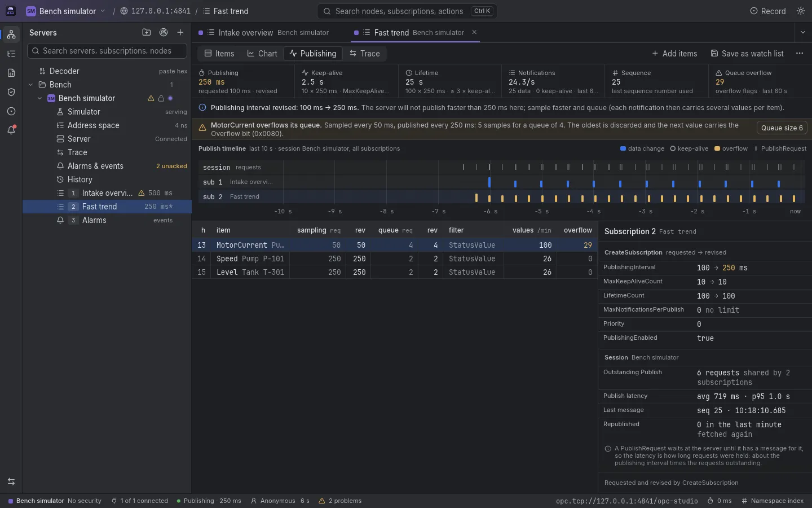Toggle the overflow legend swatch
The width and height of the screenshot is (812, 508).
tap(717, 149)
